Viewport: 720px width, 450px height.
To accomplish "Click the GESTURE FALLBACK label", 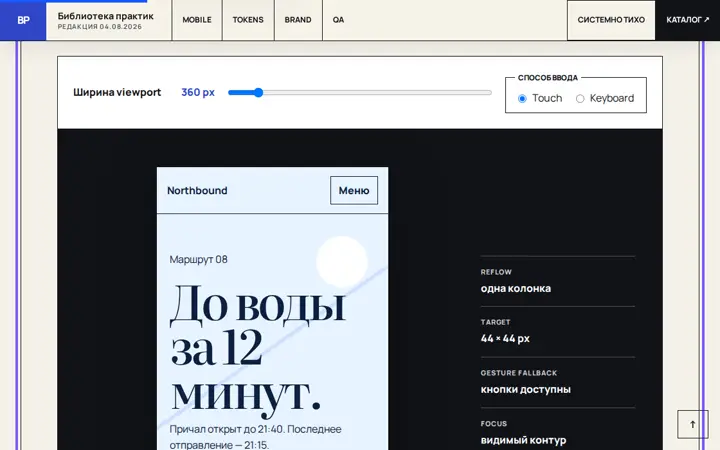I will (519, 373).
